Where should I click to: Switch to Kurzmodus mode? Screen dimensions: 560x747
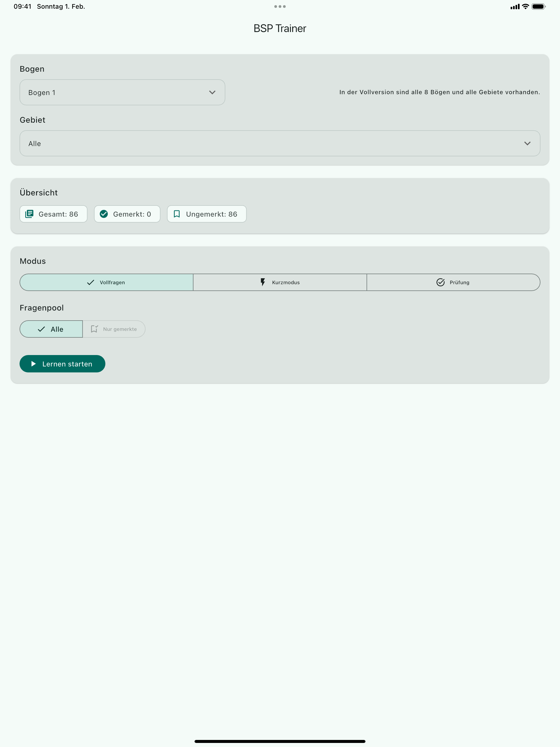click(280, 282)
